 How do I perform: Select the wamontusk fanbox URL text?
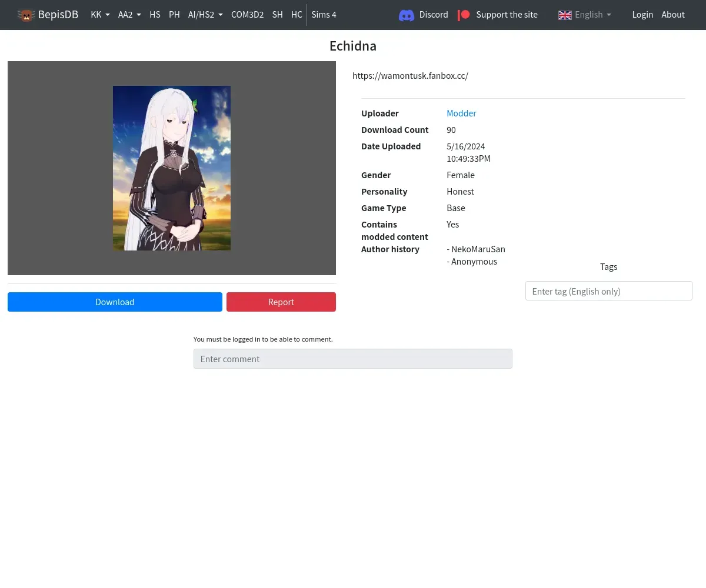[x=410, y=76]
